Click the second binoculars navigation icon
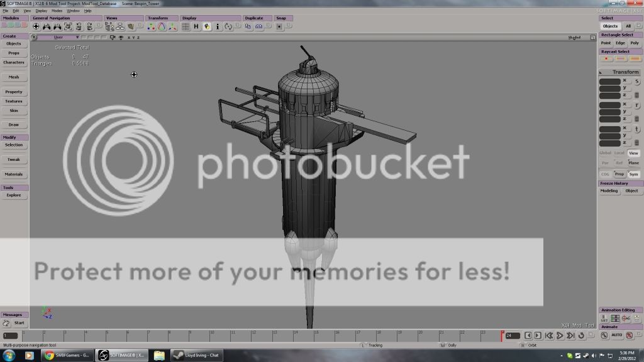The image size is (644, 362). (x=57, y=26)
